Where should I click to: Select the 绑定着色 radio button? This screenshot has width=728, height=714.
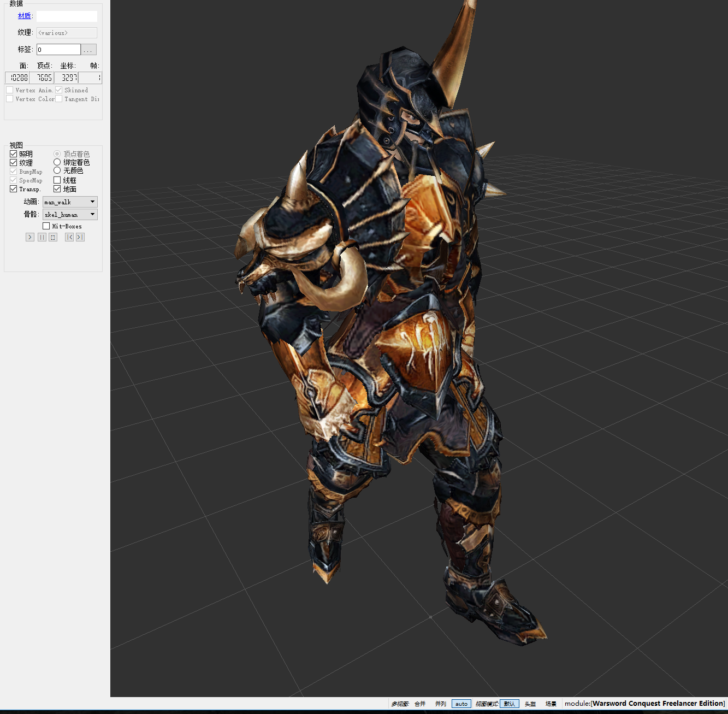[x=57, y=162]
